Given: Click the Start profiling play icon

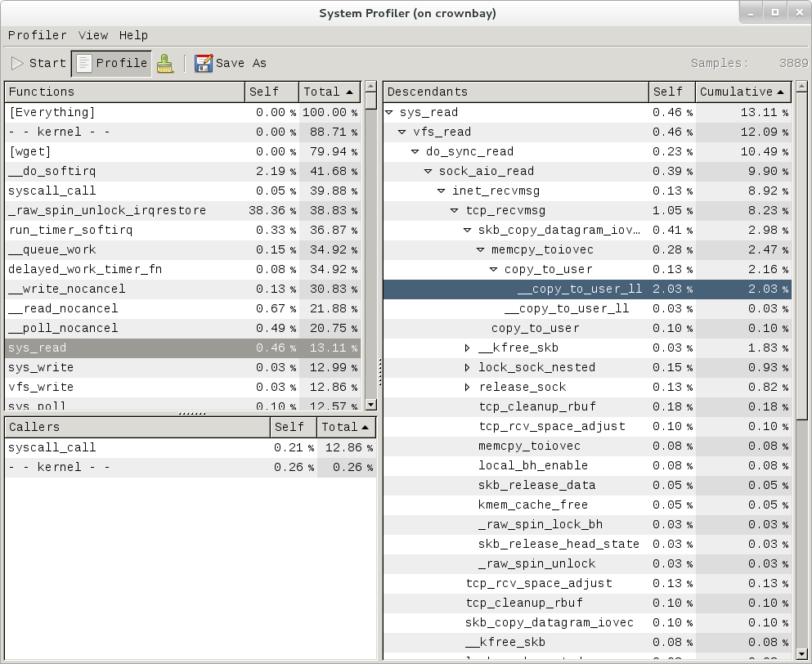Looking at the screenshot, I should click(16, 63).
